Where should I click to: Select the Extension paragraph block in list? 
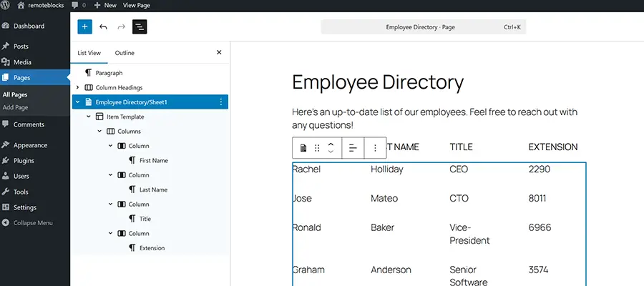tap(152, 248)
